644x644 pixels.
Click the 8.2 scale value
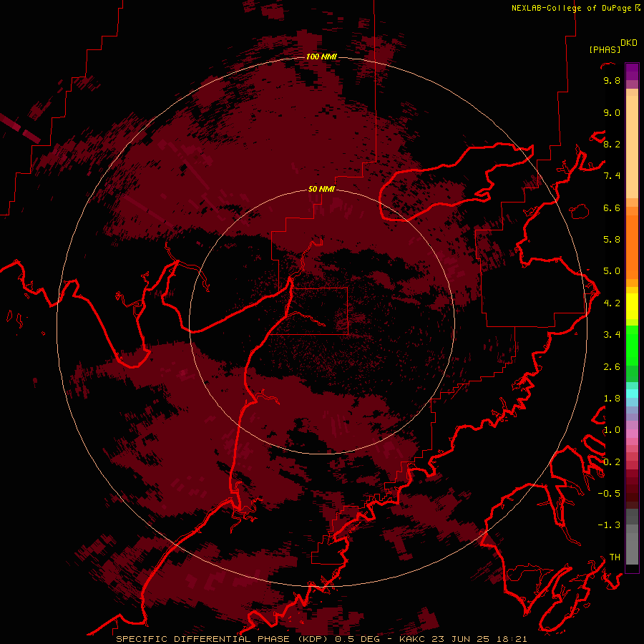[612, 144]
